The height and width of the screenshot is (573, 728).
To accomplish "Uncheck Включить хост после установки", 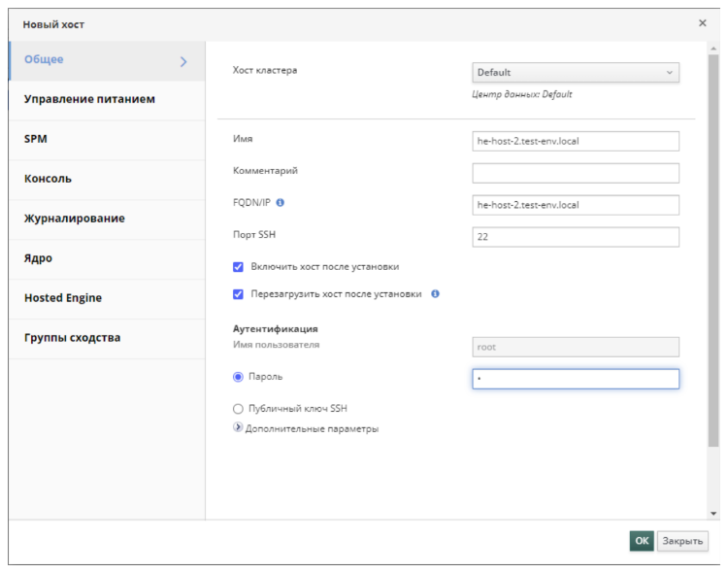I will point(238,267).
